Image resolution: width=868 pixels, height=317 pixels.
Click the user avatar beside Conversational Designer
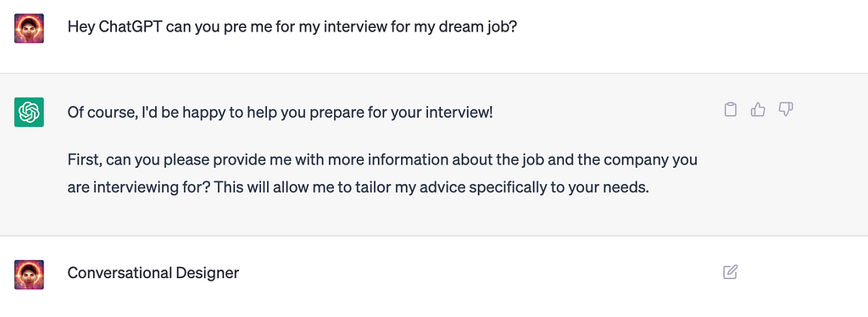tap(29, 275)
